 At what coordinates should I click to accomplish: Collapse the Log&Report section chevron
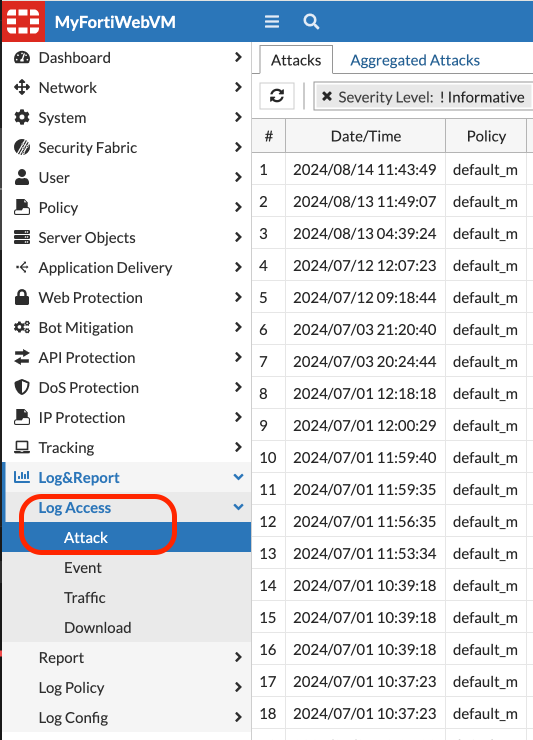[x=238, y=477]
